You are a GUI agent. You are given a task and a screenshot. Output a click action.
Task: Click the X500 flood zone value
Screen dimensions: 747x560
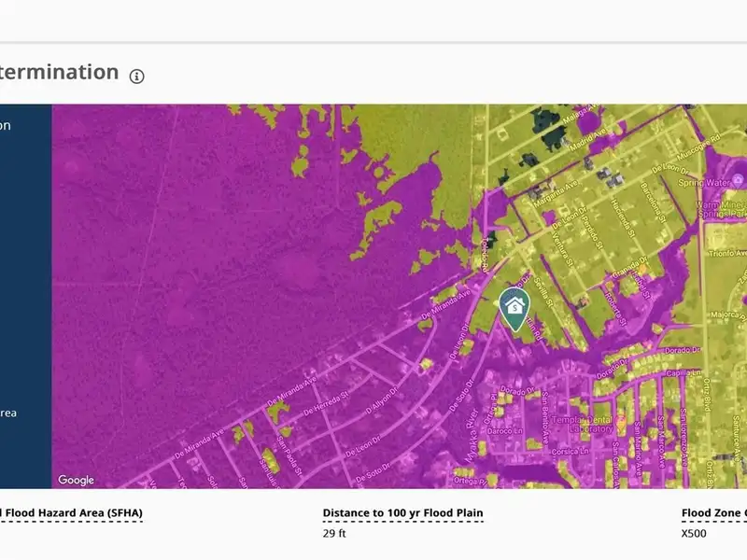pos(694,534)
